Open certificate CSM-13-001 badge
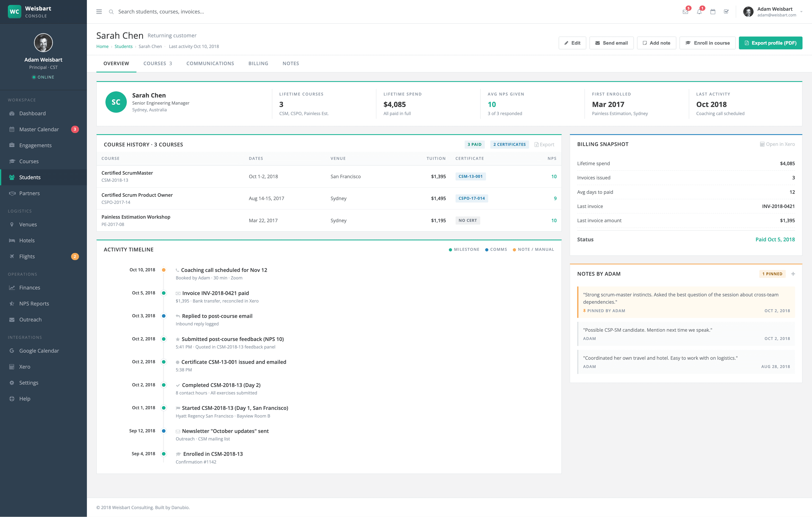Viewport: 812px width, 517px height. click(470, 176)
